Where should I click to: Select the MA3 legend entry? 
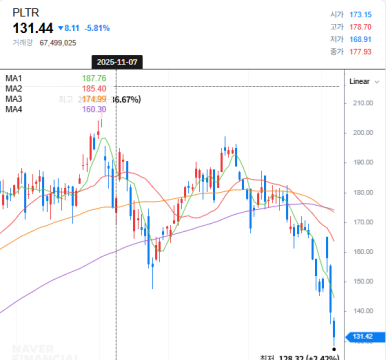(x=14, y=99)
